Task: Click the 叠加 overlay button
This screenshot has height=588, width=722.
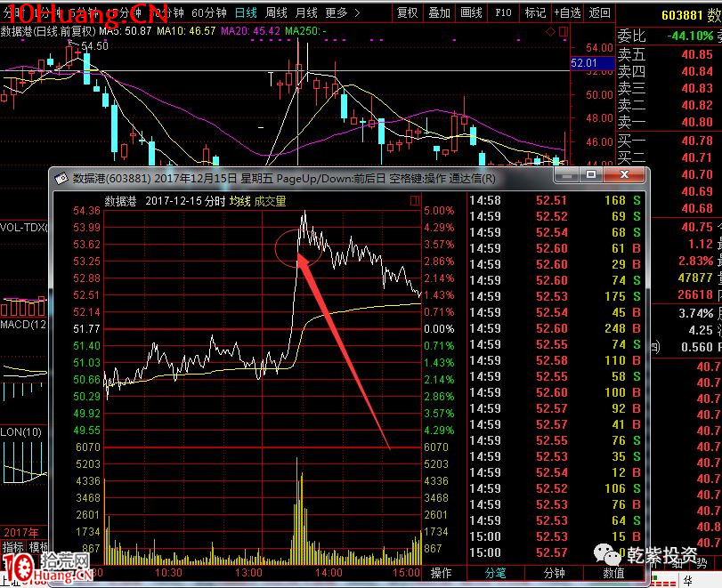Action: (439, 12)
